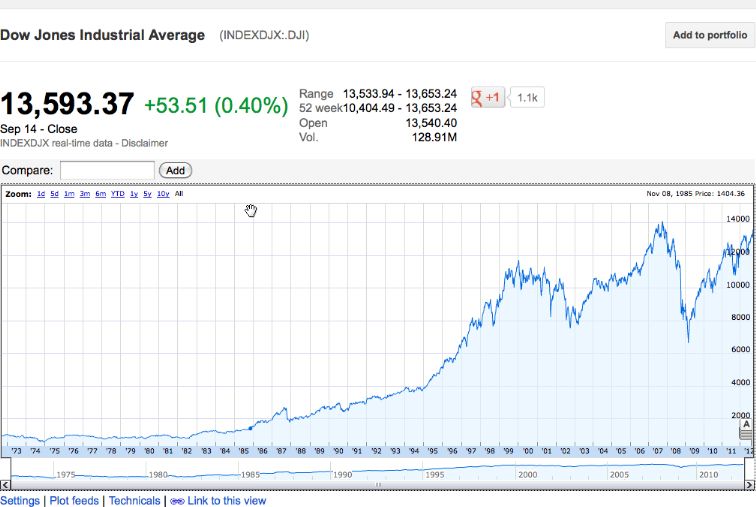Click the 13,540.40 open value
Image resolution: width=756 pixels, height=507 pixels.
pyautogui.click(x=431, y=123)
